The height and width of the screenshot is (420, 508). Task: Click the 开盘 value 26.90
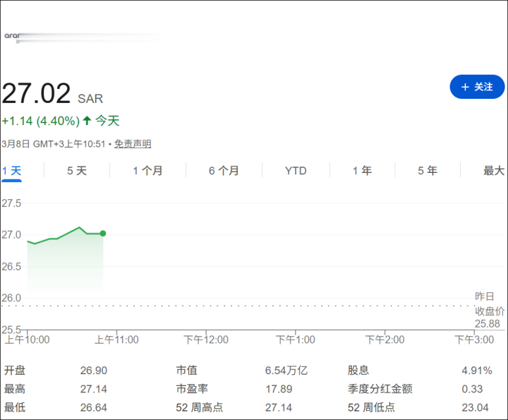click(94, 371)
